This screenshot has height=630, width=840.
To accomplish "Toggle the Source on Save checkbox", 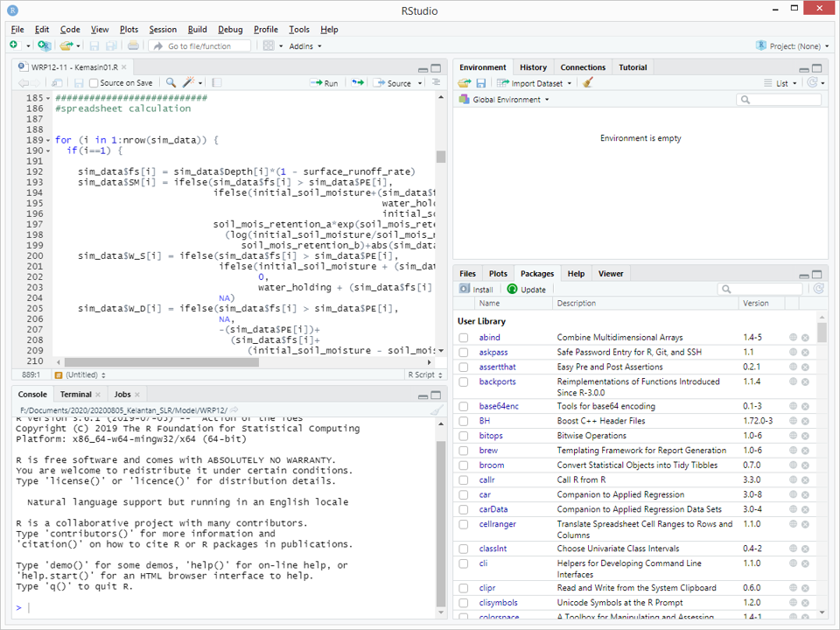I will [94, 82].
